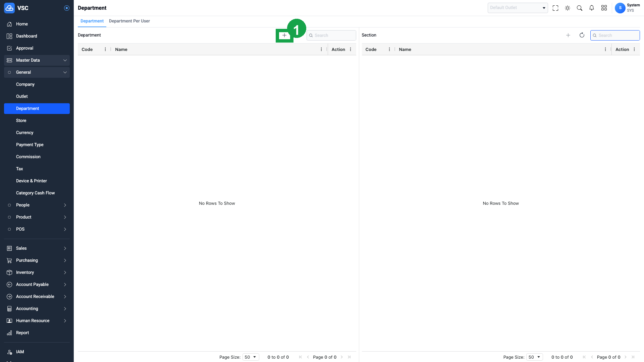Sort by Department Name column header
Viewport: 644px width, 362px height.
(x=121, y=50)
